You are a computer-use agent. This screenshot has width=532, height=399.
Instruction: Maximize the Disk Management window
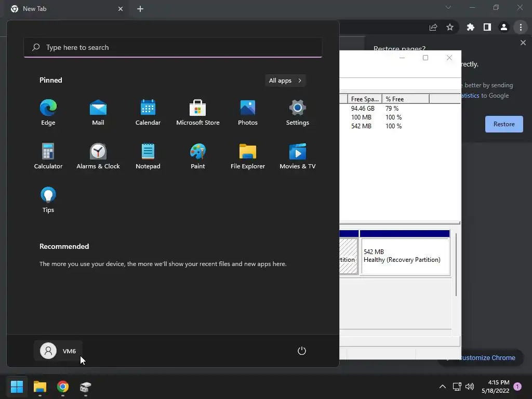425,58
